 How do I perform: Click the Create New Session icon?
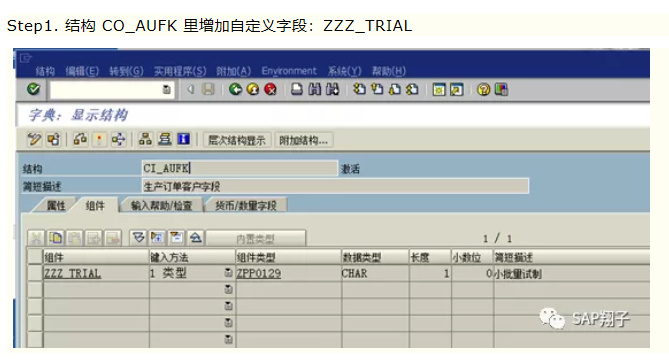tap(439, 90)
